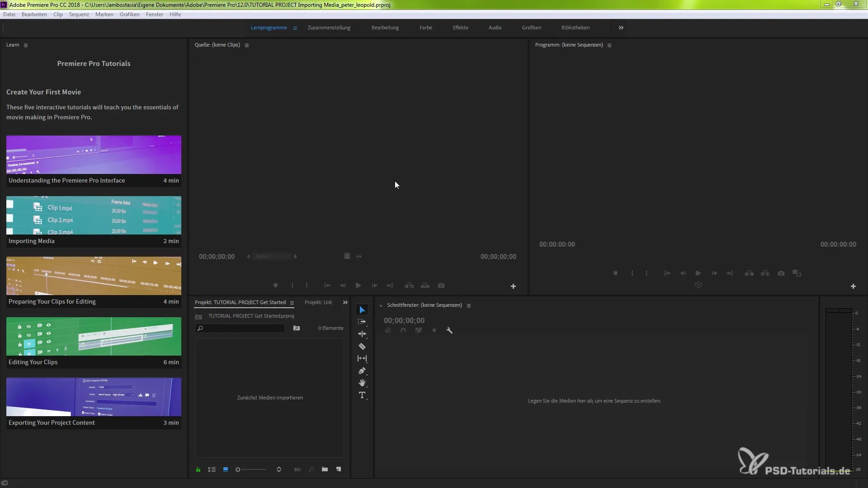The height and width of the screenshot is (488, 868).
Task: Switch to the Audio workspace
Action: point(495,28)
